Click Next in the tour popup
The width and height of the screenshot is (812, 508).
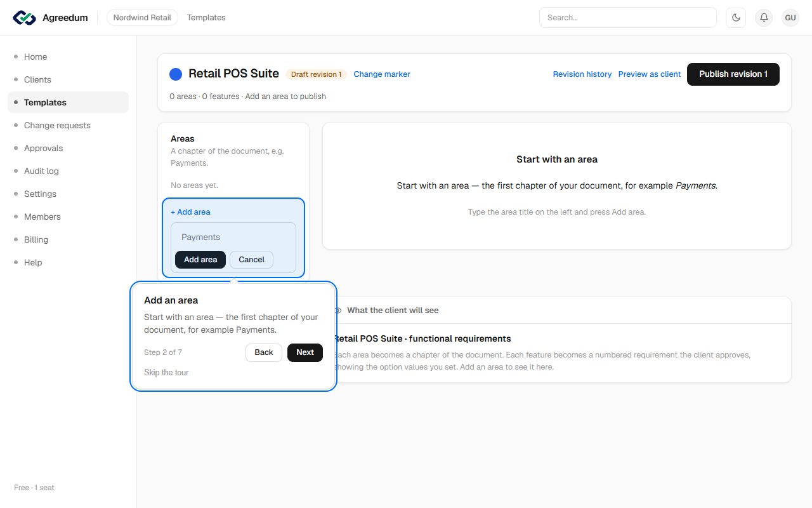click(x=305, y=352)
